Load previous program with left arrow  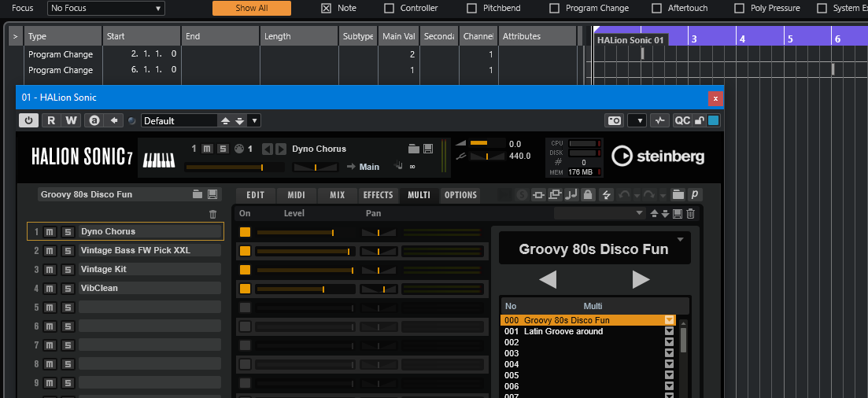pyautogui.click(x=268, y=149)
